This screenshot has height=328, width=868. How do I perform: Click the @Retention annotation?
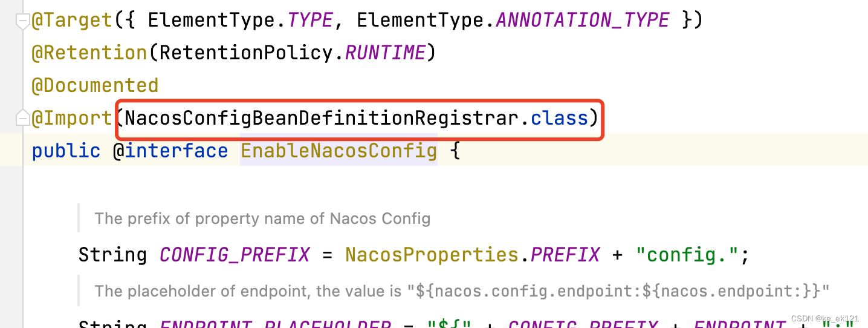point(89,53)
